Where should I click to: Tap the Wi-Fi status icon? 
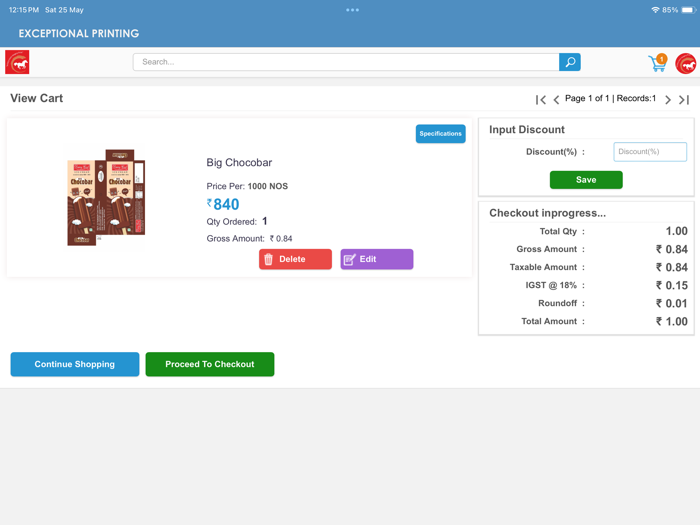(655, 10)
